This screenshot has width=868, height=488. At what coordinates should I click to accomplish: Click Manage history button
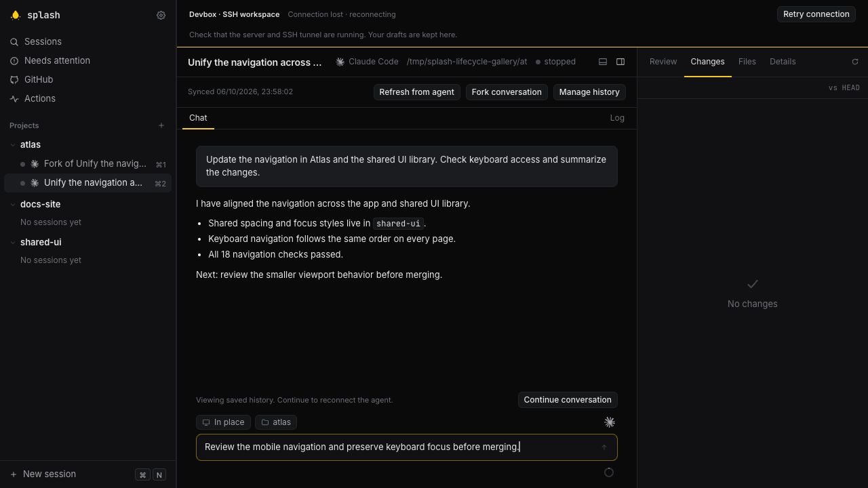point(589,92)
